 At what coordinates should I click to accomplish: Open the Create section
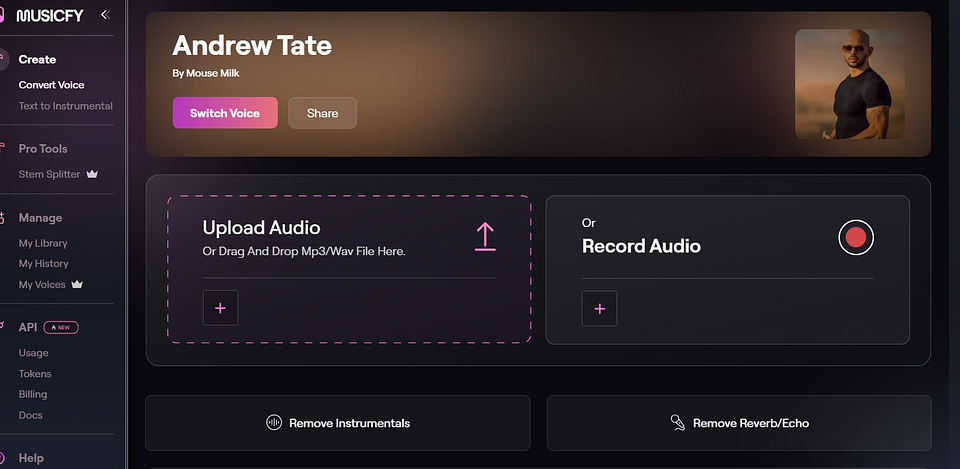(x=37, y=59)
